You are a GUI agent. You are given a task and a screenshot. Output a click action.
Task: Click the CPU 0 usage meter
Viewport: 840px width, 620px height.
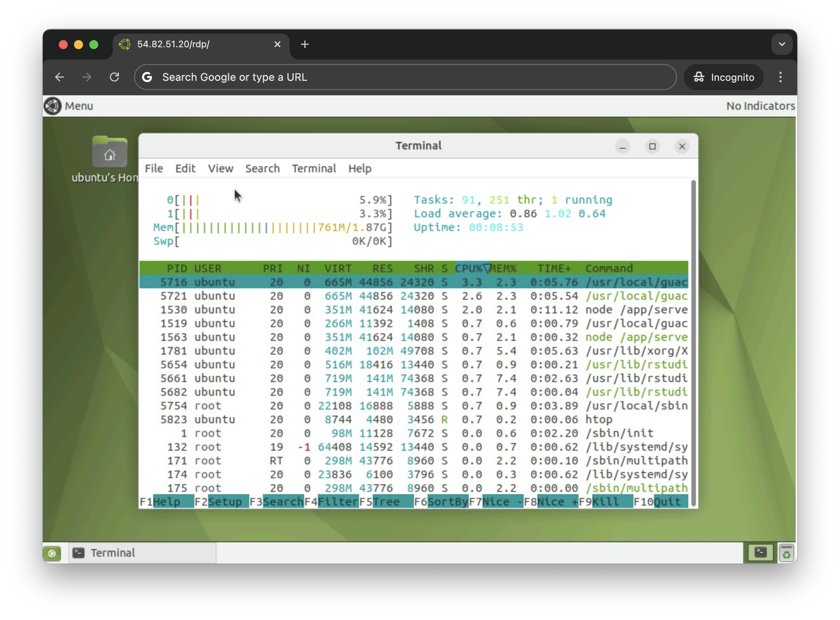click(x=280, y=200)
